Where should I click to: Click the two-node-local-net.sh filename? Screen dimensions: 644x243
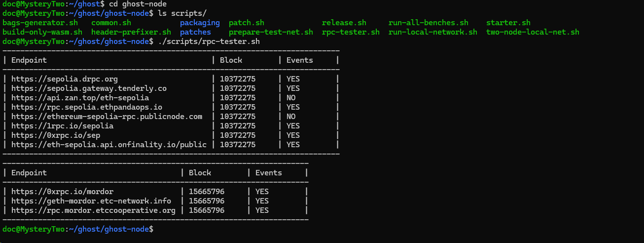coord(533,32)
